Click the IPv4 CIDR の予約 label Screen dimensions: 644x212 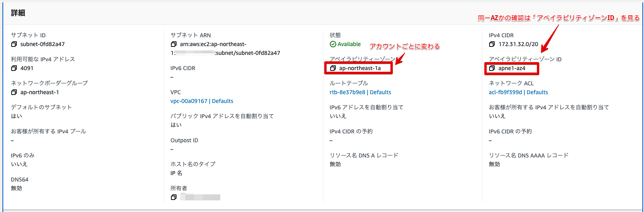(351, 131)
